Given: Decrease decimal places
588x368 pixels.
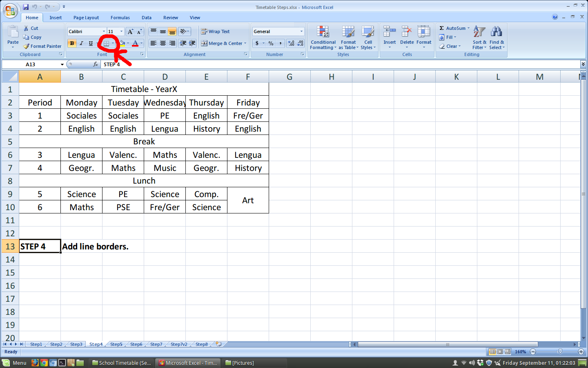Looking at the screenshot, I should click(x=300, y=43).
